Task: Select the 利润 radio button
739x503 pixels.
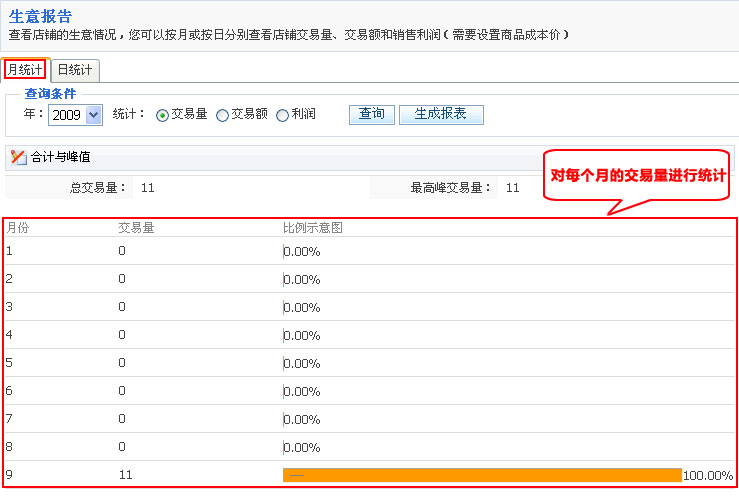Action: pyautogui.click(x=282, y=115)
